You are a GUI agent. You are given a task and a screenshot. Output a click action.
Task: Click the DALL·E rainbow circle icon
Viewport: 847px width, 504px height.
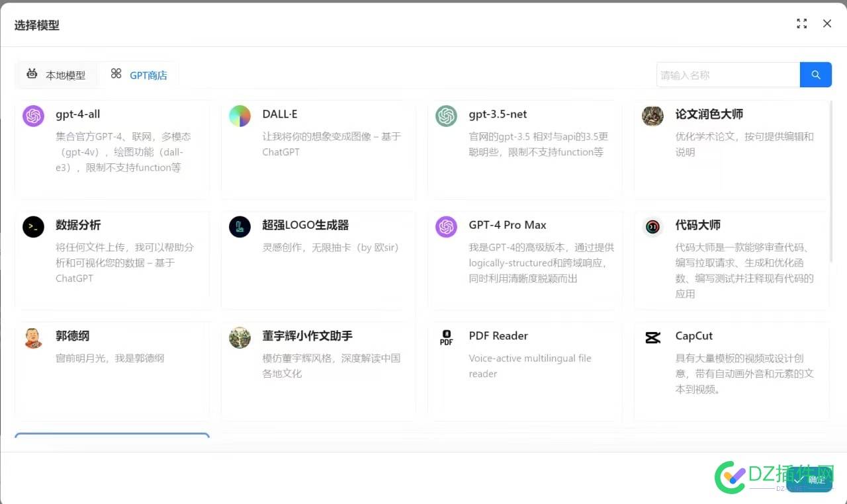(x=240, y=116)
